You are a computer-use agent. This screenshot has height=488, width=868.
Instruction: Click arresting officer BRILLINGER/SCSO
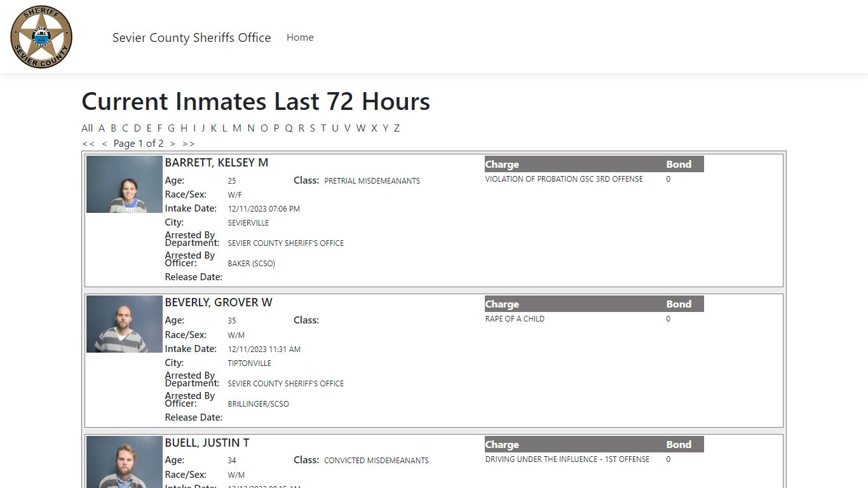259,404
